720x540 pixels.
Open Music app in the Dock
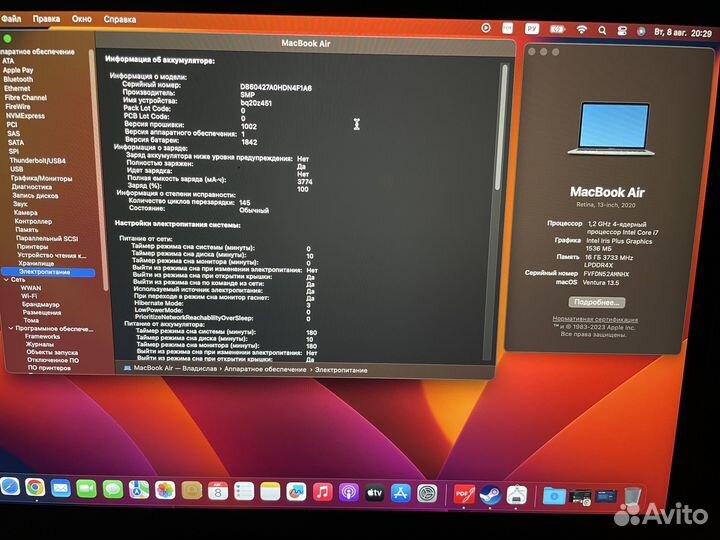[323, 493]
